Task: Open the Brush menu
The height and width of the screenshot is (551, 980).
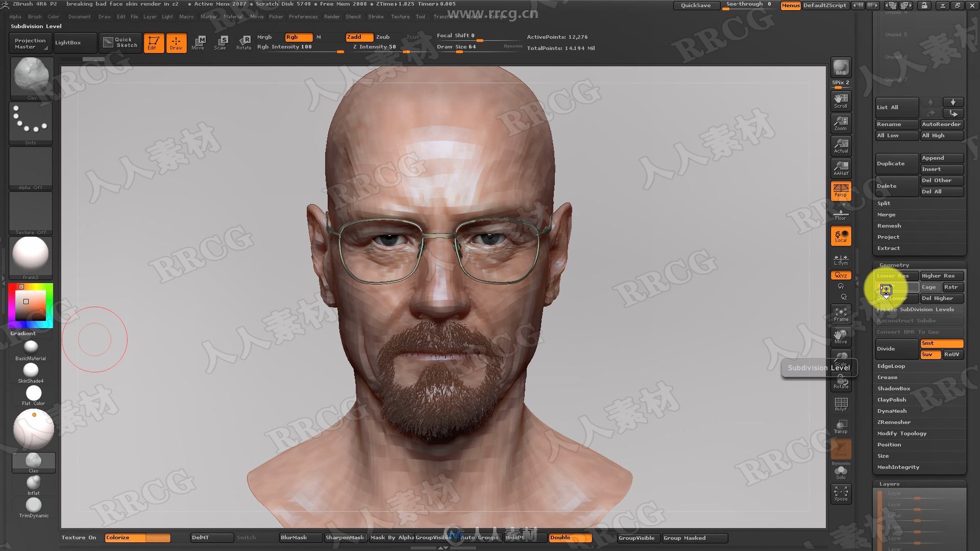Action: coord(35,16)
